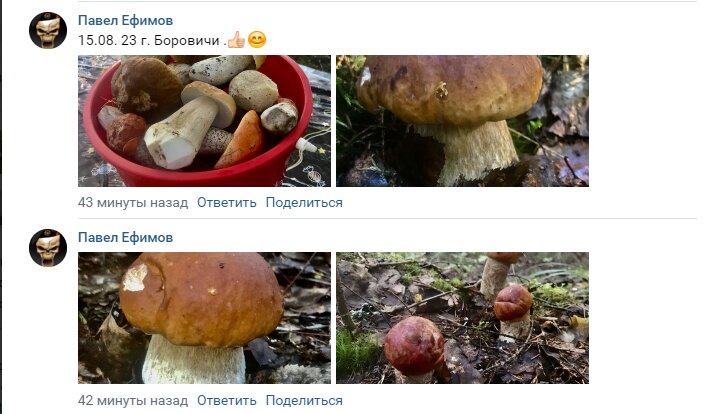Open Павел Ефимов's avatar in the second comment

(x=48, y=247)
